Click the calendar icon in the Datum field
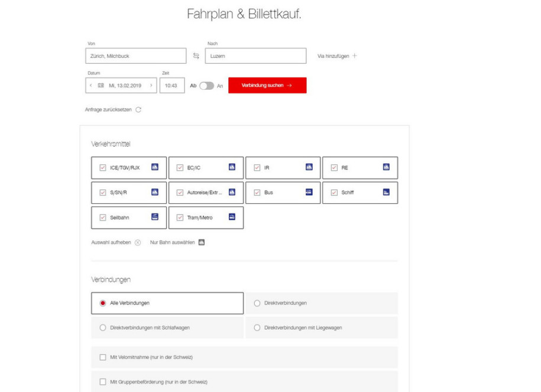 pyautogui.click(x=101, y=85)
